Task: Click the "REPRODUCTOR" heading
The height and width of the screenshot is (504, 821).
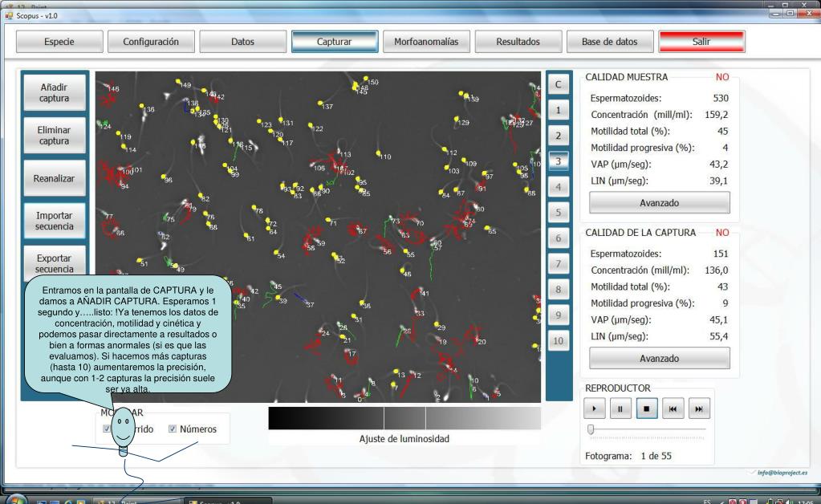Action: pos(618,388)
